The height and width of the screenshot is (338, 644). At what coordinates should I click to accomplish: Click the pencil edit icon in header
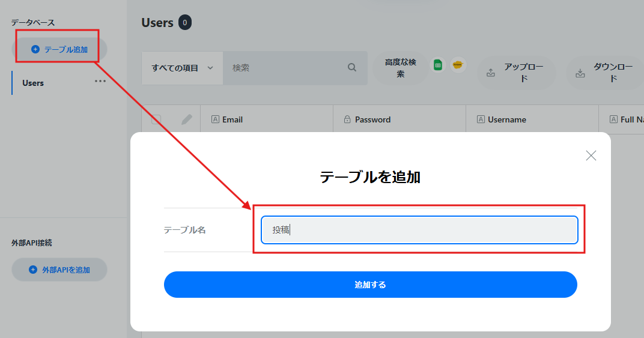tap(186, 119)
